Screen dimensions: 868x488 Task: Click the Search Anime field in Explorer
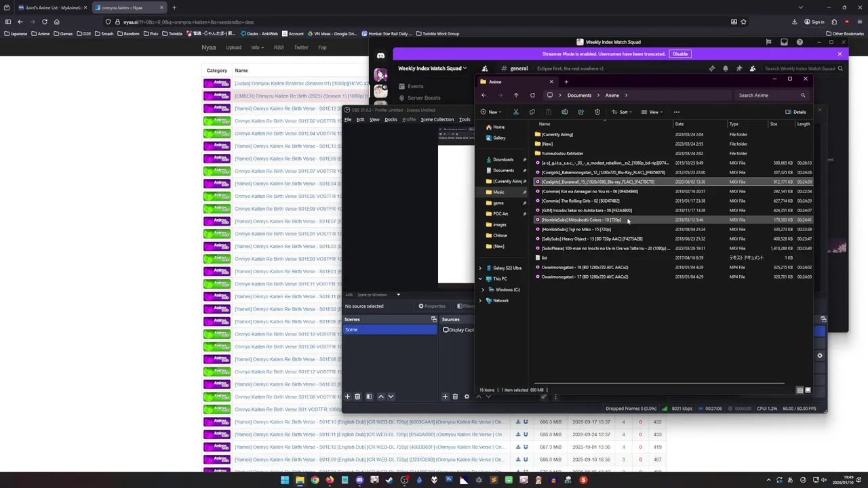[x=773, y=96]
